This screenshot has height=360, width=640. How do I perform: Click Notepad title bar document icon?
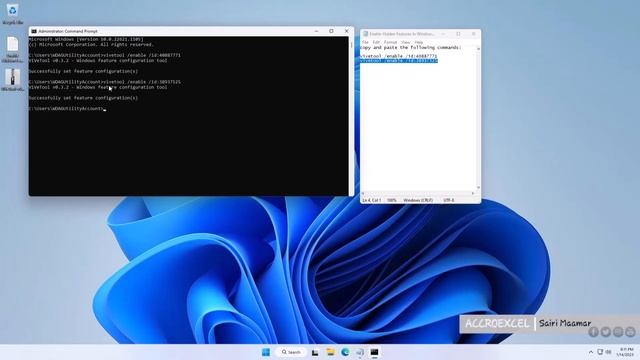click(x=365, y=34)
